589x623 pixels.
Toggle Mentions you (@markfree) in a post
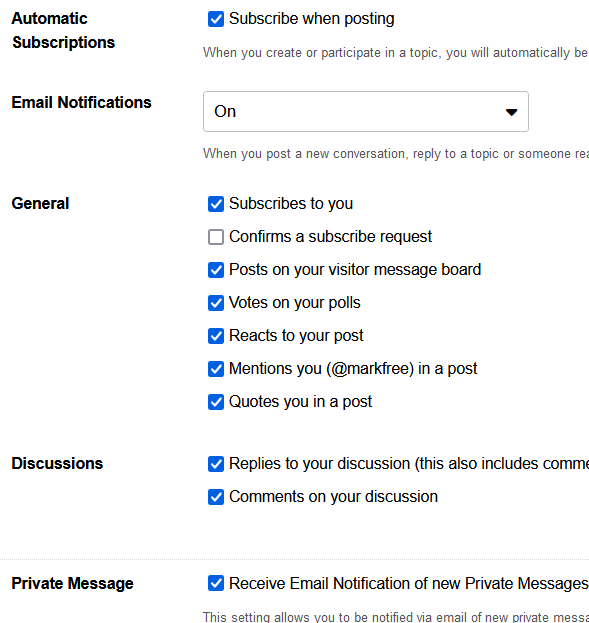coord(216,369)
